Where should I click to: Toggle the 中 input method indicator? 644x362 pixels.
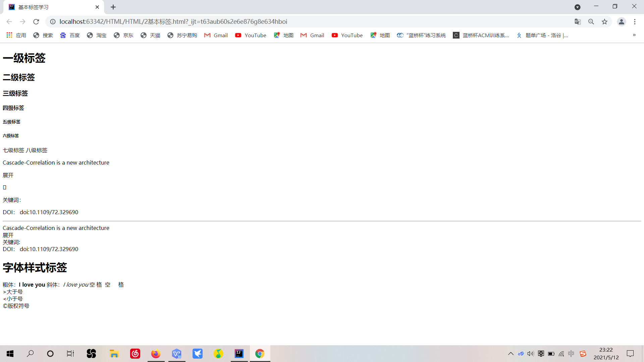click(571, 354)
